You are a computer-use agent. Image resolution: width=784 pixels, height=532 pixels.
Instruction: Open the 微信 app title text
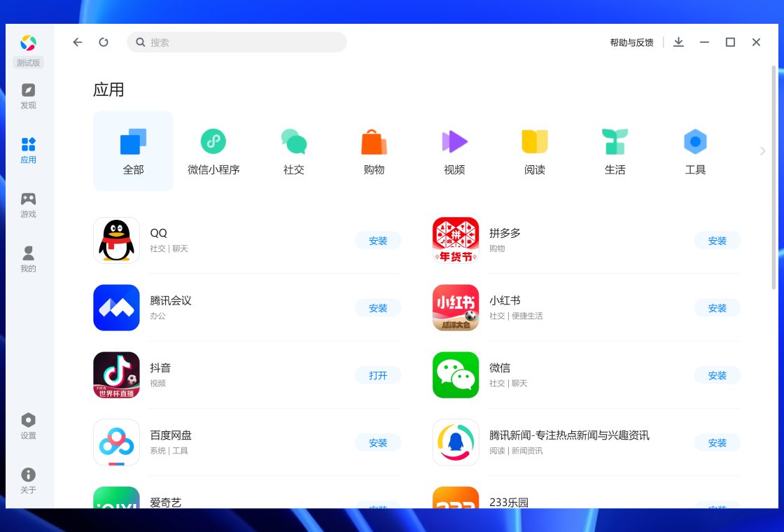[500, 368]
